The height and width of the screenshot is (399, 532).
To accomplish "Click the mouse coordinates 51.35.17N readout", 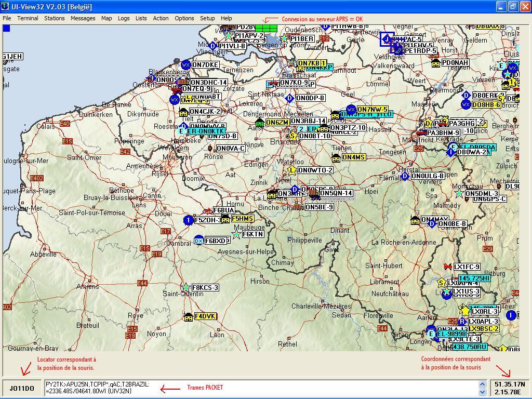I will 510,384.
